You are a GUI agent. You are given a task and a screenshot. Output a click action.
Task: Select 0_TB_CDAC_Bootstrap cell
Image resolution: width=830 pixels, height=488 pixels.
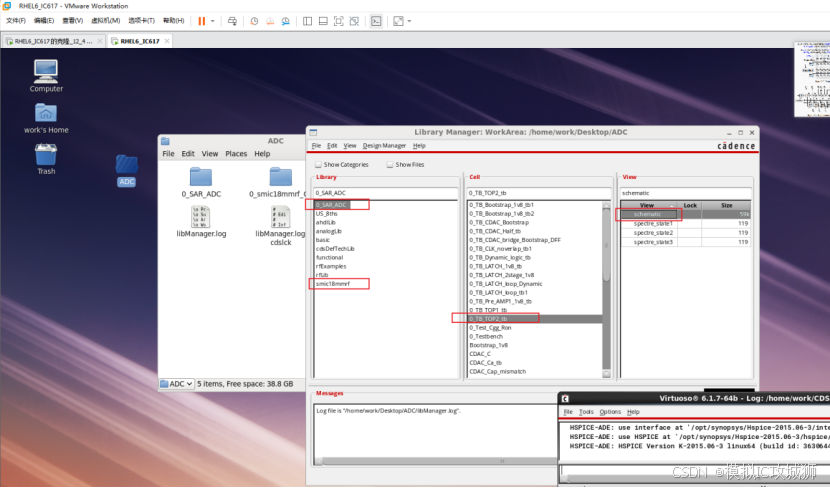coord(499,222)
